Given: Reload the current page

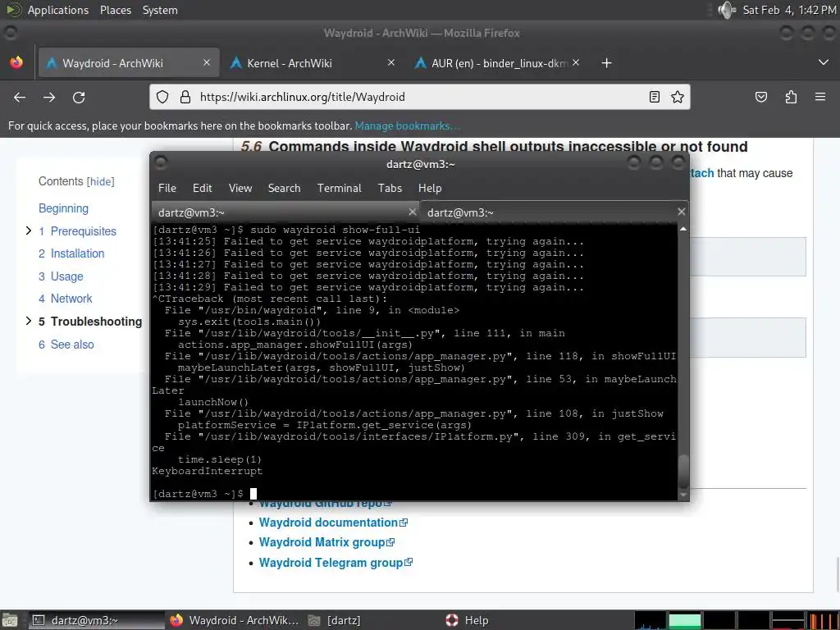Looking at the screenshot, I should pyautogui.click(x=79, y=98).
